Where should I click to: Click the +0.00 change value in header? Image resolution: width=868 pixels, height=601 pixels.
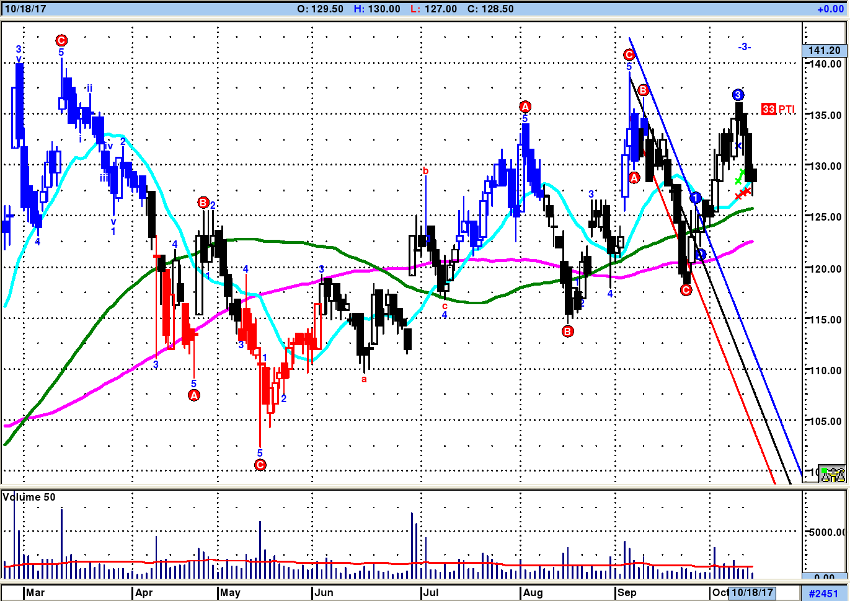[830, 9]
